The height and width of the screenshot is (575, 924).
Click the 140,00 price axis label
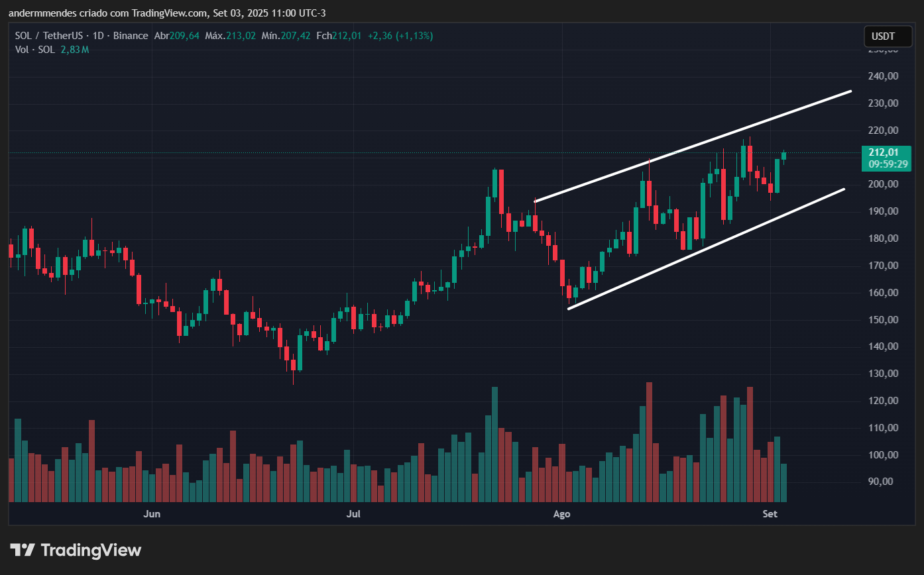pyautogui.click(x=884, y=346)
